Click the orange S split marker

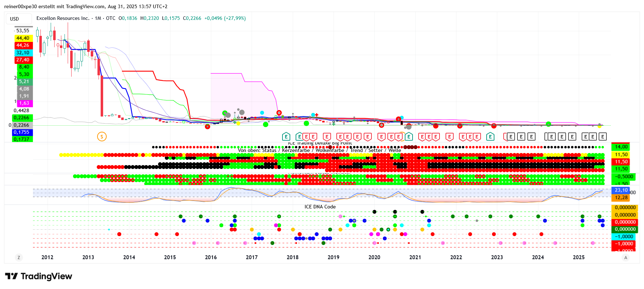pyautogui.click(x=102, y=137)
